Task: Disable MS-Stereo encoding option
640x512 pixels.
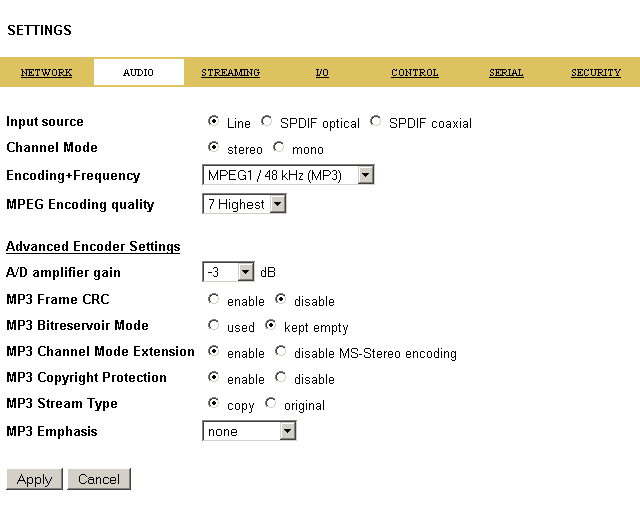Action: 281,352
